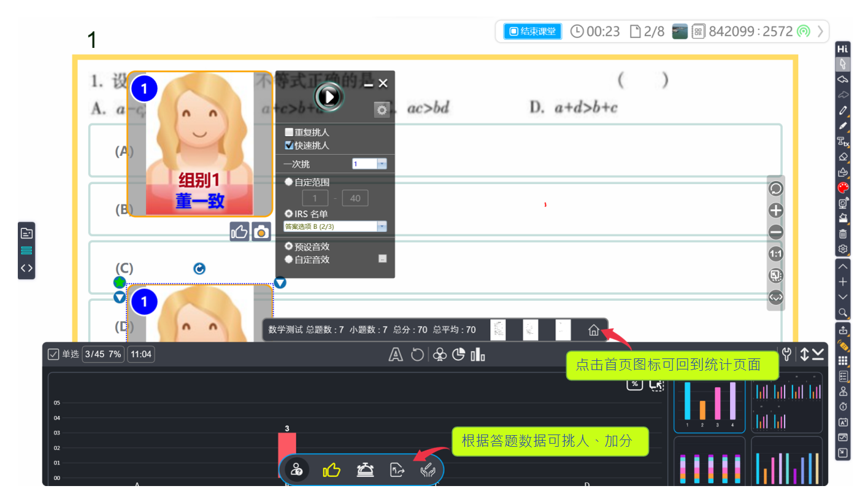The image size is (868, 502).
Task: Open the 一次挑 count dropdown
Action: pos(382,164)
